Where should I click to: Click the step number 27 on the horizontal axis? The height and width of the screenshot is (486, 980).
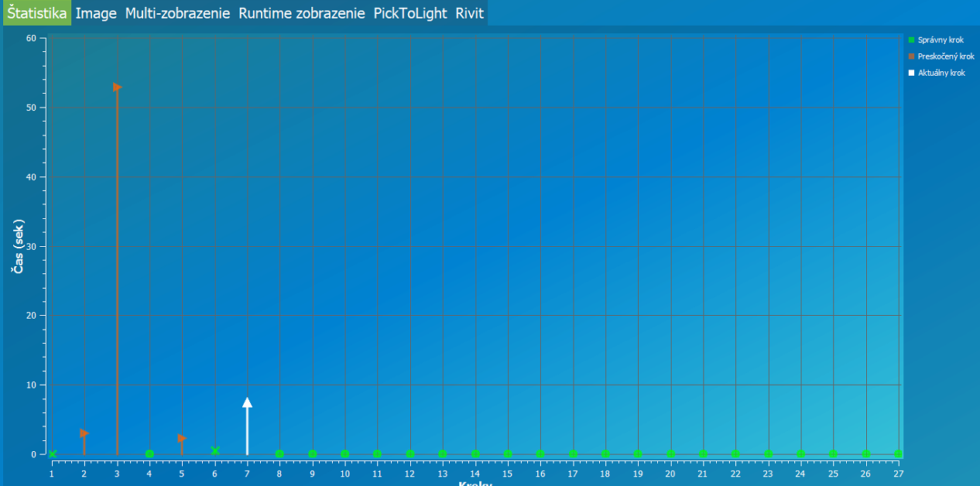[x=898, y=473]
